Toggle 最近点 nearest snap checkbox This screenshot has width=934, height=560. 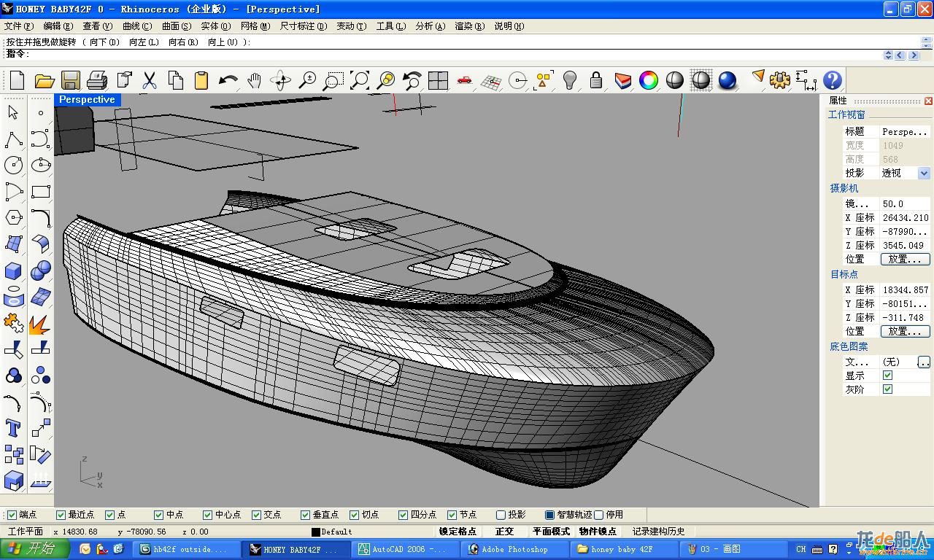(61, 515)
